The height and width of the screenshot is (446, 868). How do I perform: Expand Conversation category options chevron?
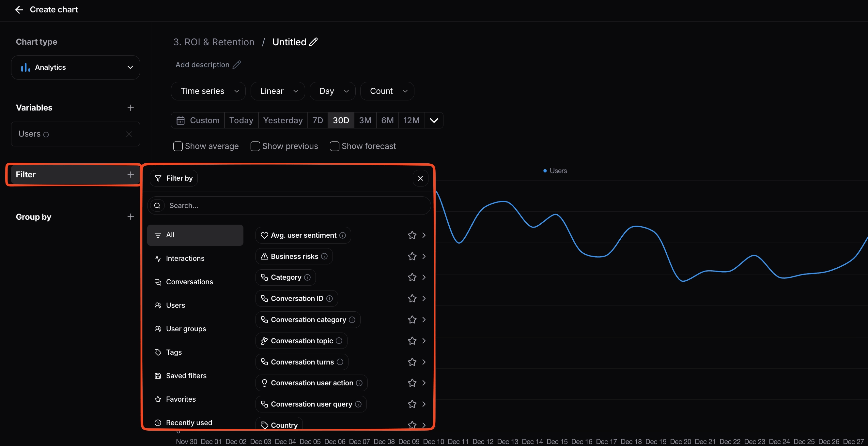pos(424,320)
